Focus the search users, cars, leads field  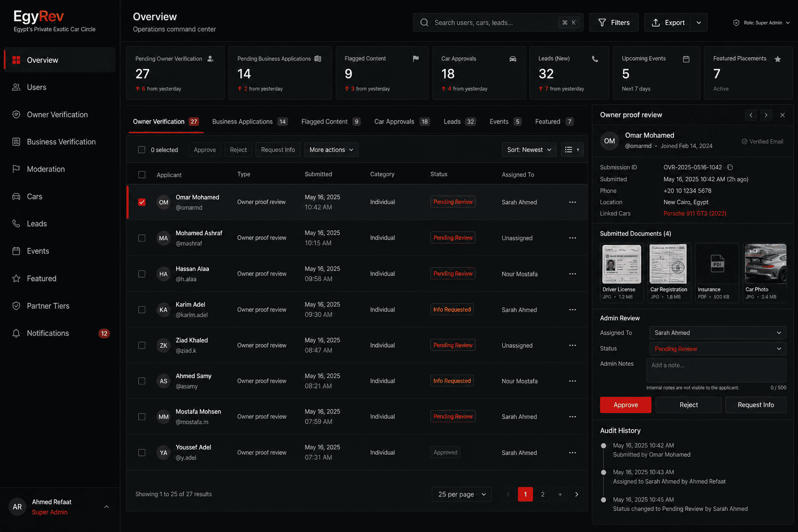[498, 22]
